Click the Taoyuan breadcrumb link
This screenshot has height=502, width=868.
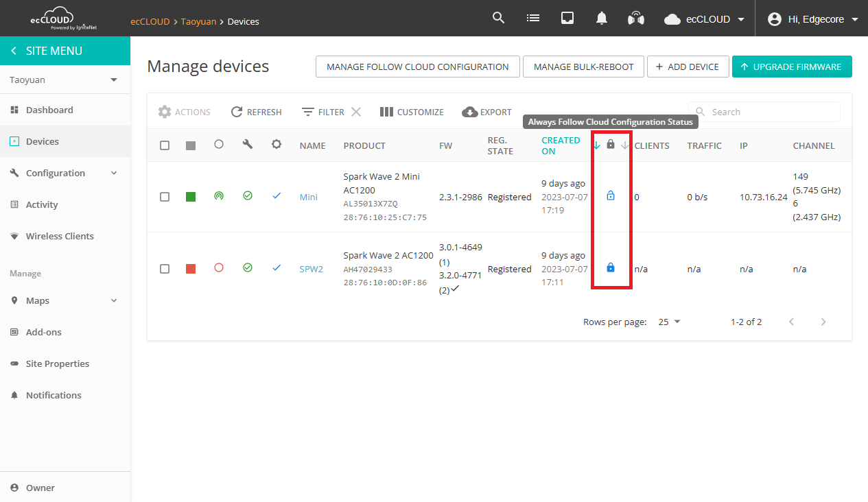pyautogui.click(x=199, y=21)
